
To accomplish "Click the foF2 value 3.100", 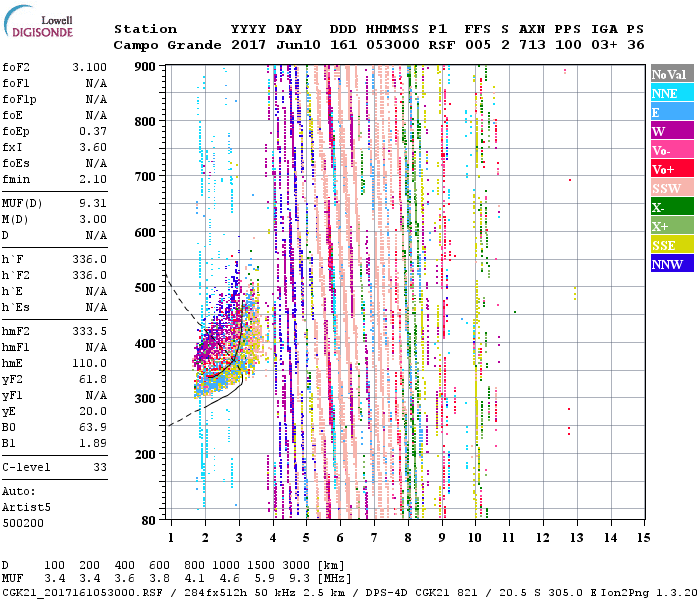I will coord(88,65).
